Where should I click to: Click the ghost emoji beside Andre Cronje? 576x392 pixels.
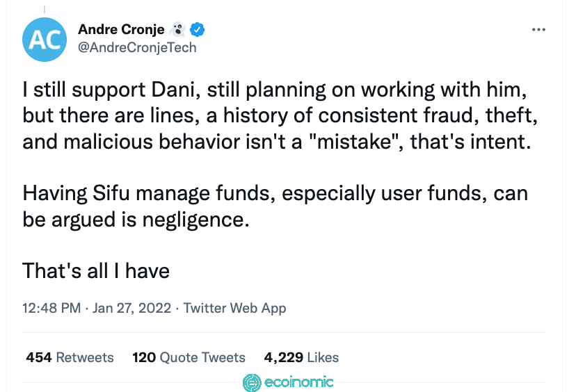(177, 29)
